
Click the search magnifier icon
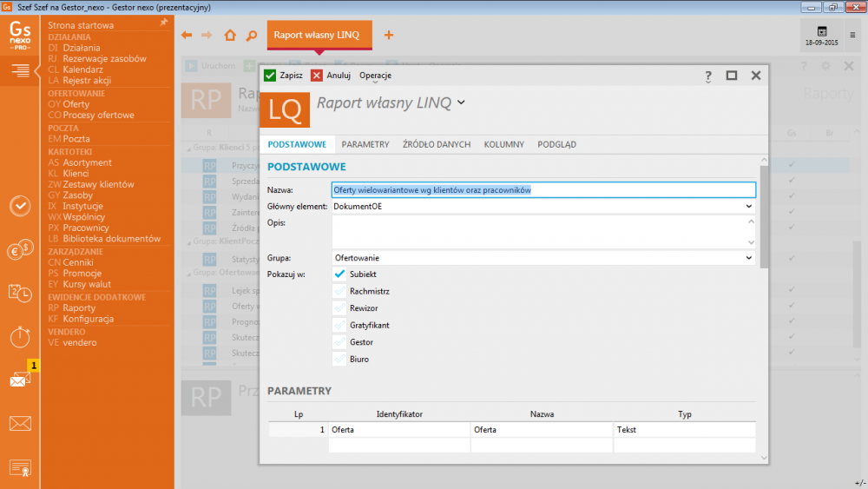click(x=251, y=36)
